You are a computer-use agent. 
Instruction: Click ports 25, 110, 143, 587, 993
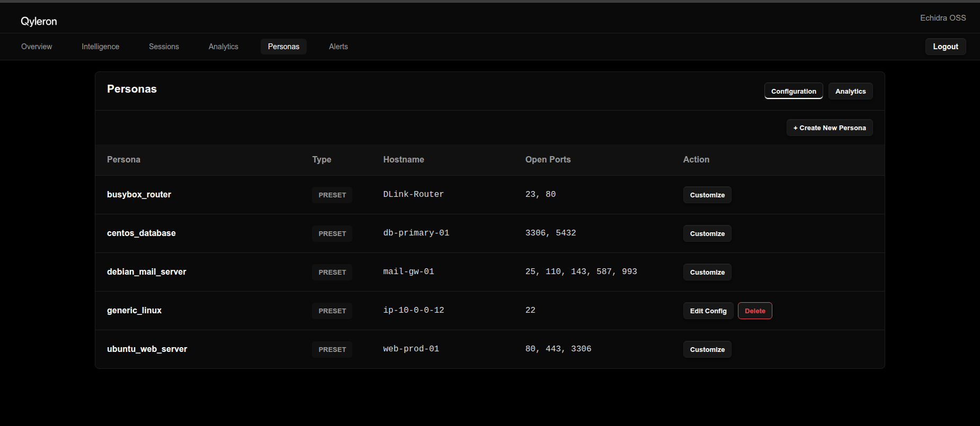tap(581, 271)
